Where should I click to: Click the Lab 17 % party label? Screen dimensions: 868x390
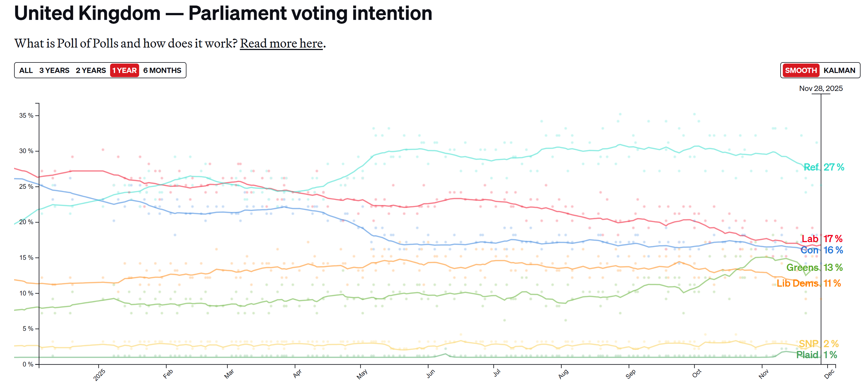tap(822, 239)
